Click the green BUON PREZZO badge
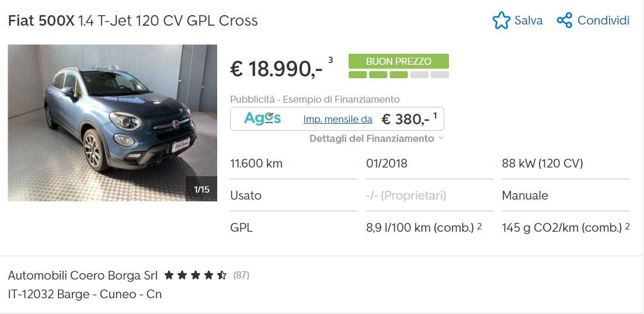644x314 pixels. click(398, 61)
